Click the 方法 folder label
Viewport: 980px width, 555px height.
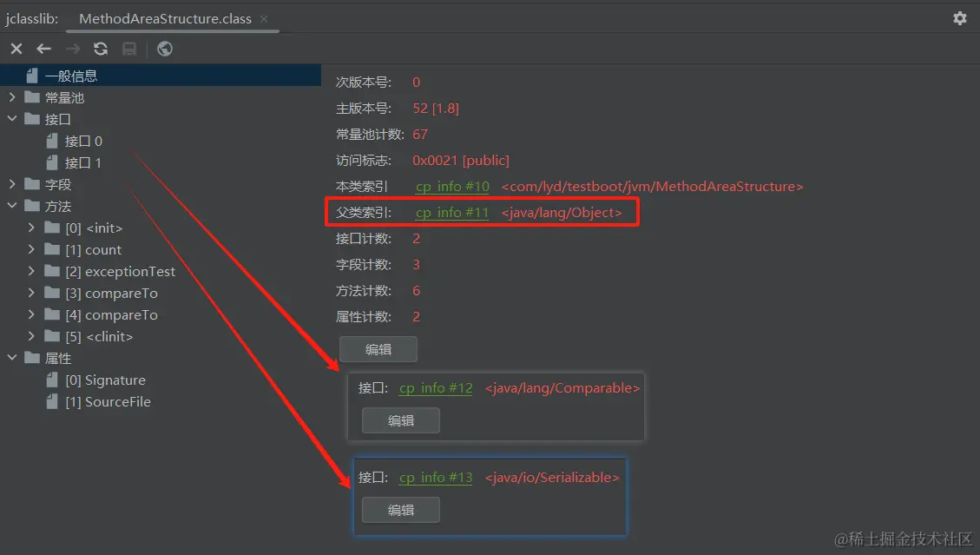point(58,207)
